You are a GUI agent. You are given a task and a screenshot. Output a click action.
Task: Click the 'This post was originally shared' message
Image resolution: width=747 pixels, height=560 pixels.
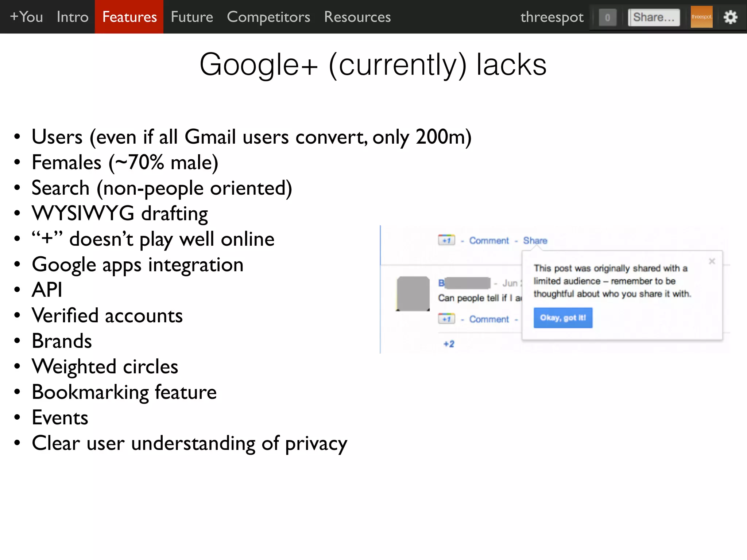612,281
